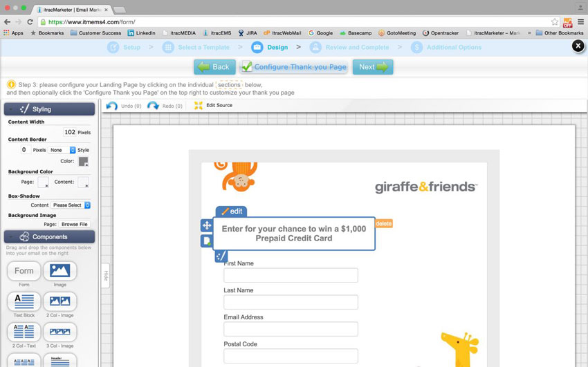Screen dimensions: 588x367
Task: Go to the Setup step
Action: point(124,47)
